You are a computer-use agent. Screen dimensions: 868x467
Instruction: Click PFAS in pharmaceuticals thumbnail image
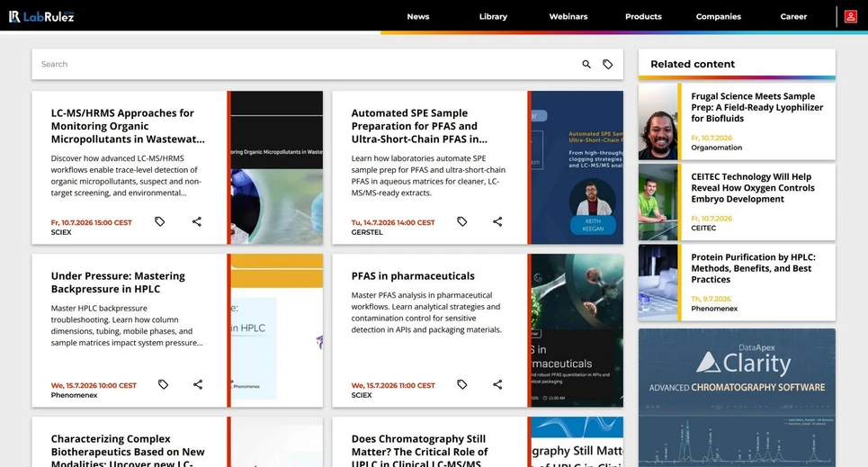pos(577,330)
